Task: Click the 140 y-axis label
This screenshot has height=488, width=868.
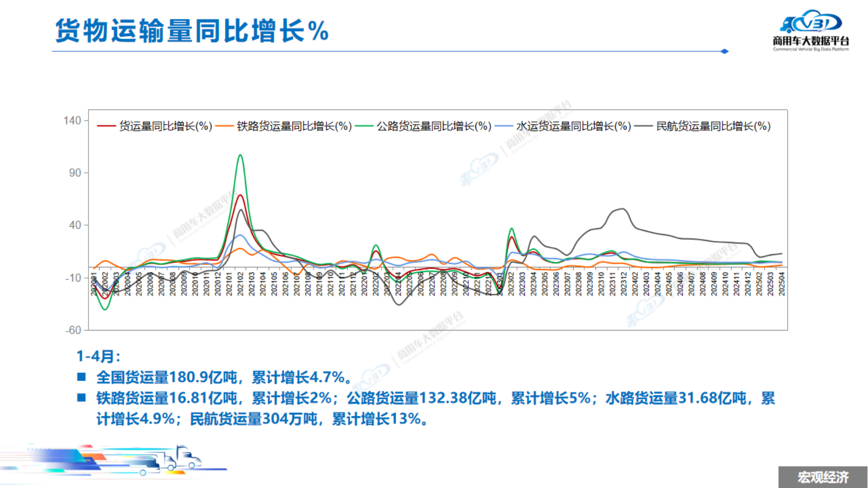Action: click(72, 120)
